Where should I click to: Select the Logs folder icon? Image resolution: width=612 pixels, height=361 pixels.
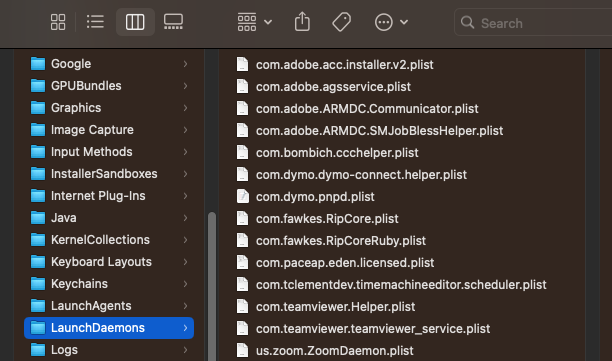coord(38,350)
